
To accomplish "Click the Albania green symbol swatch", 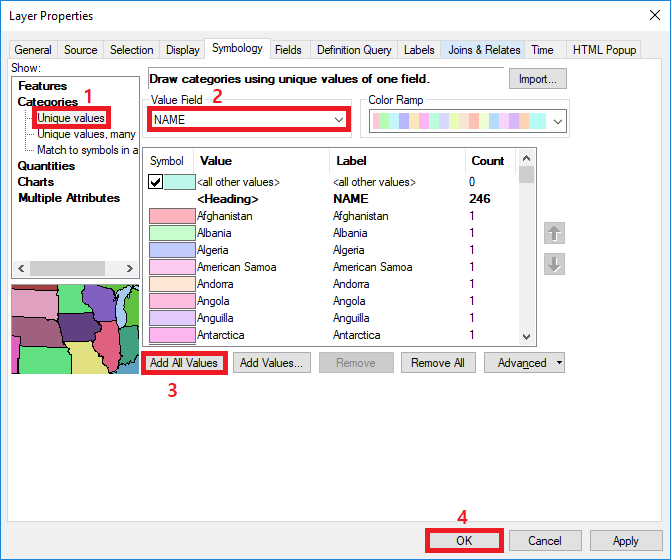I will 169,233.
